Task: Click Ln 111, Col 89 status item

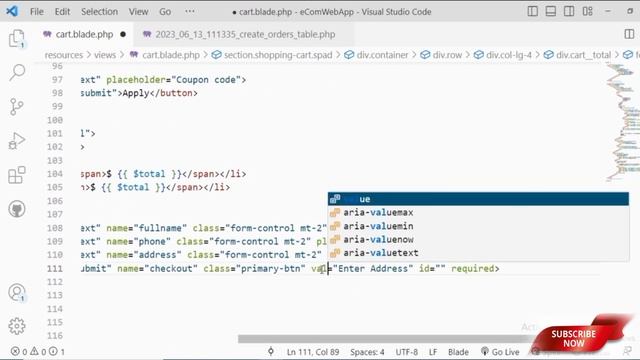Action: (313, 352)
